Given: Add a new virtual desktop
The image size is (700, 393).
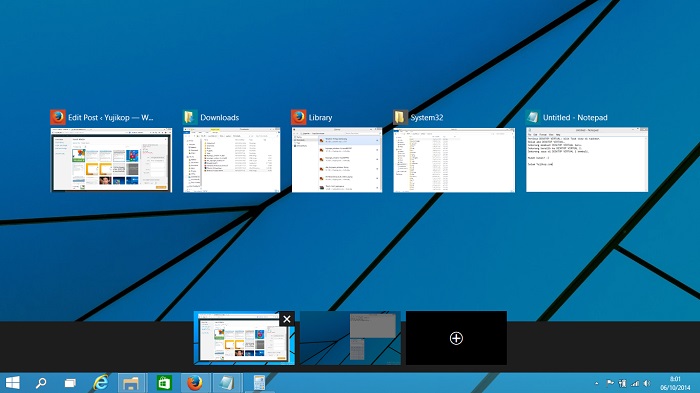Looking at the screenshot, I should [456, 338].
